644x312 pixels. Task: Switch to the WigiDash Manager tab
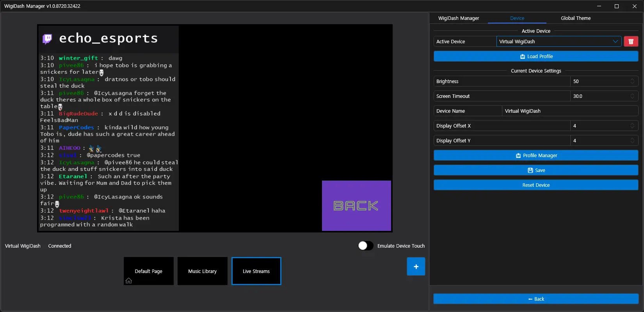pyautogui.click(x=458, y=18)
